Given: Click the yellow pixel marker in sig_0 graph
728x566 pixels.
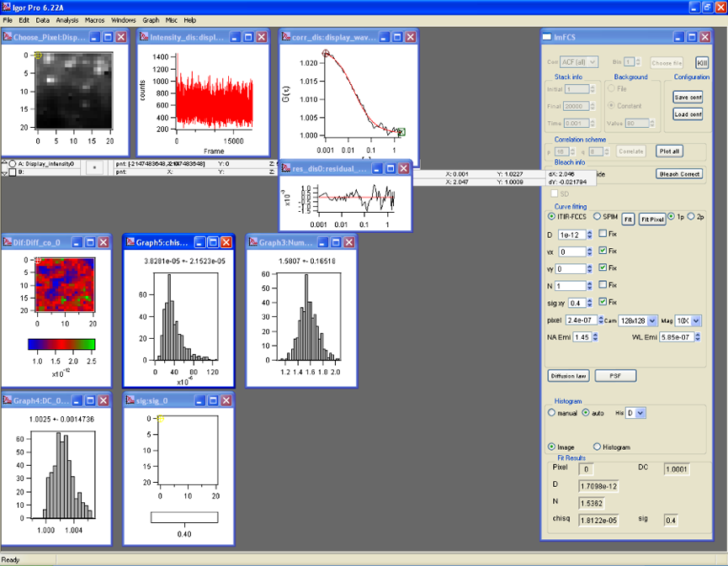Looking at the screenshot, I should pyautogui.click(x=160, y=419).
